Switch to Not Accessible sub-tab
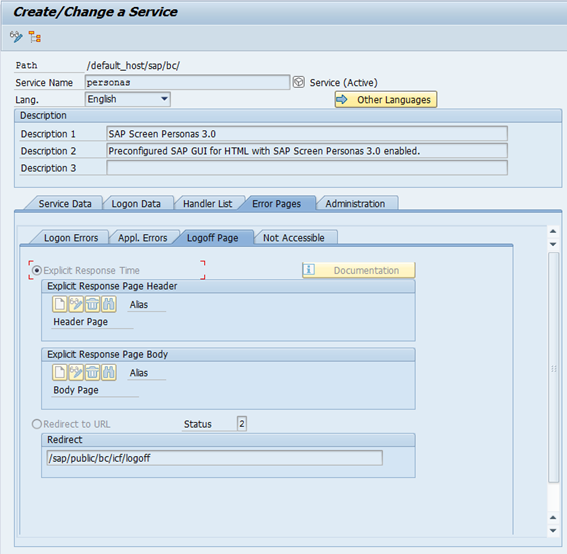 (x=294, y=238)
